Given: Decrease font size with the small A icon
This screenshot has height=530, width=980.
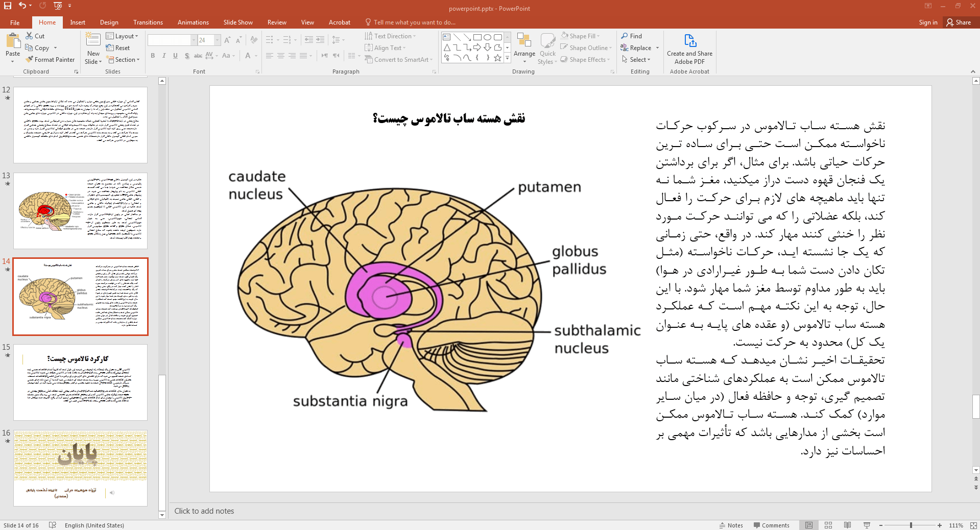Looking at the screenshot, I should coord(238,40).
